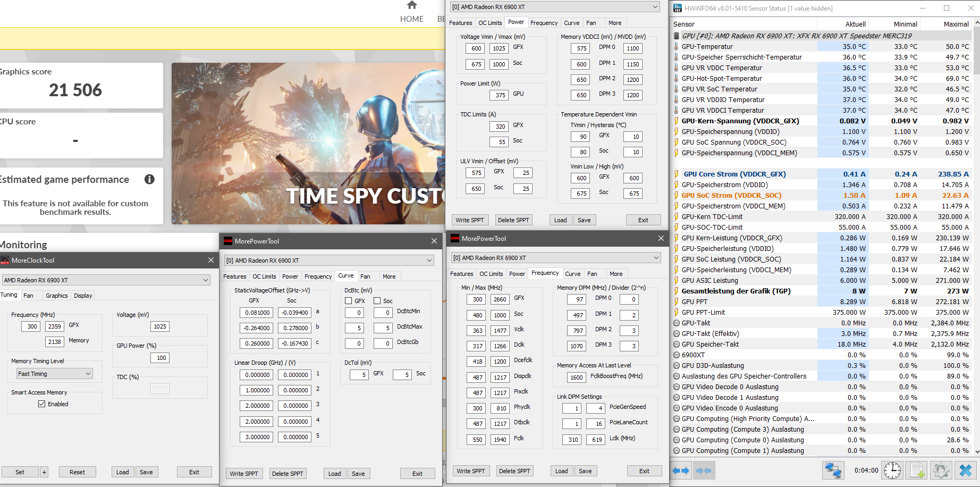Screen dimensions: 980x487
Task: Click the info icon beside Estimated game performance
Action: [x=149, y=179]
